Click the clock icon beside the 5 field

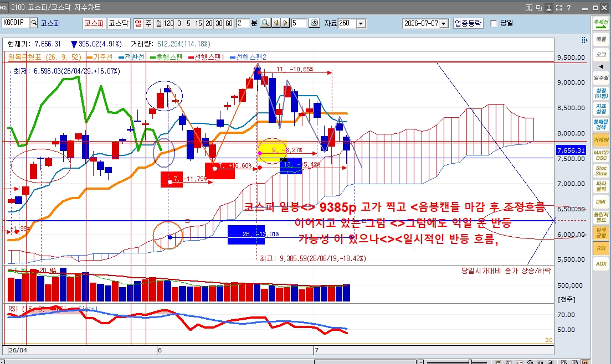[314, 23]
